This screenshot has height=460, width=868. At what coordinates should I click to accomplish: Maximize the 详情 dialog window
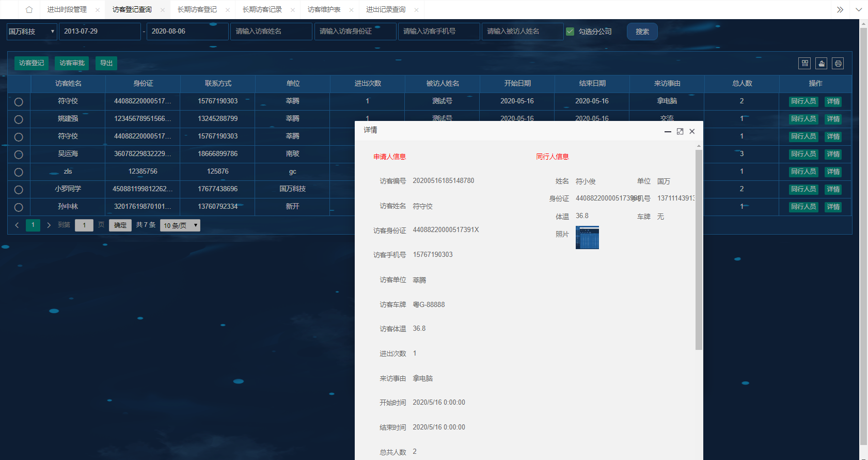tap(680, 131)
